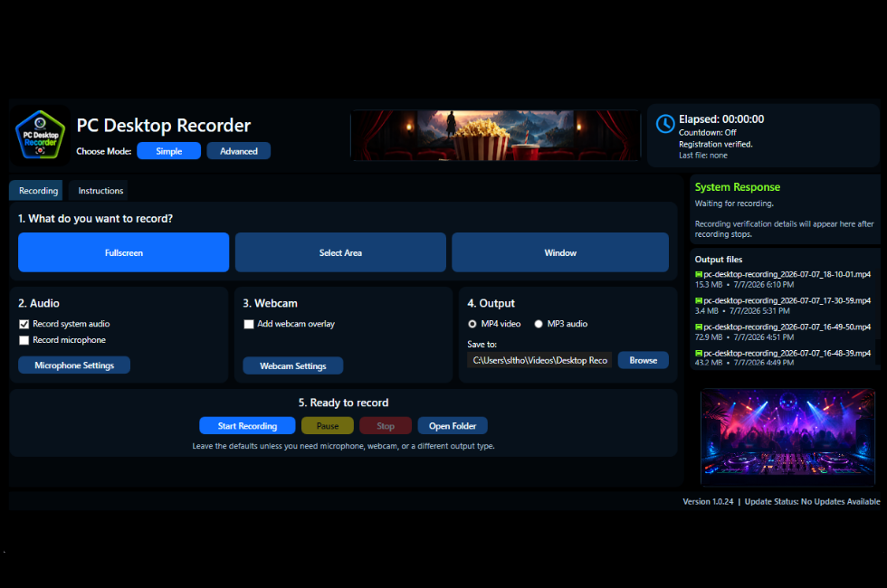Click the 'Save to:' label
This screenshot has height=588, width=887.
482,345
